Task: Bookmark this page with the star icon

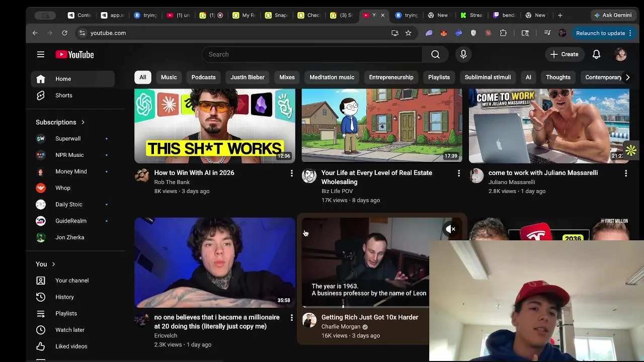Action: tap(408, 33)
